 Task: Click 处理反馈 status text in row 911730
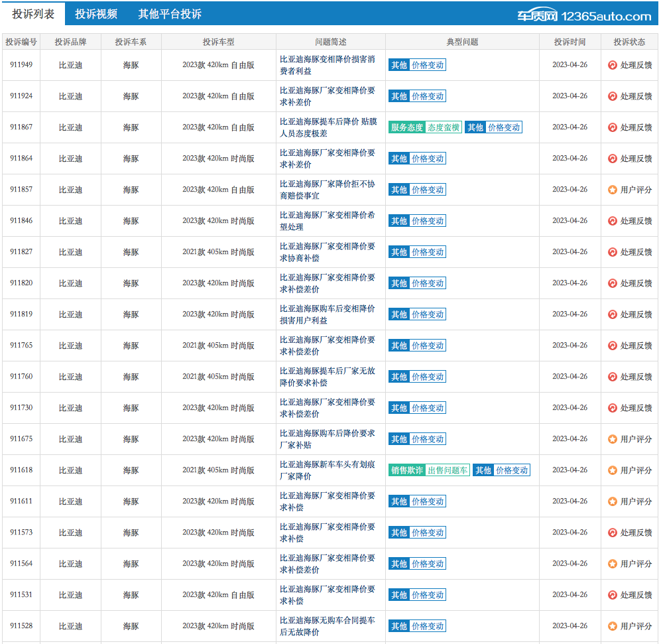tap(636, 409)
